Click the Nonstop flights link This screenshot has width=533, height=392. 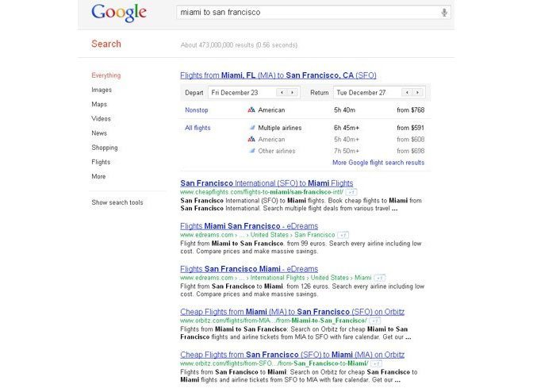[197, 110]
